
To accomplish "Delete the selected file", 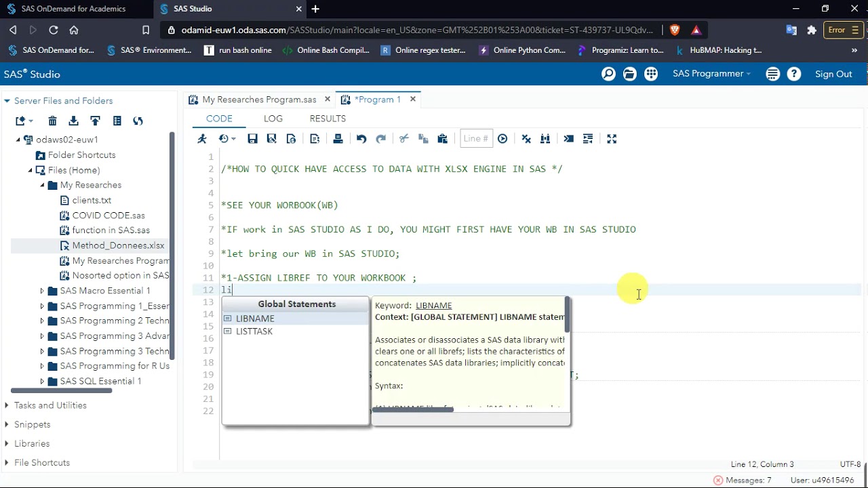I will click(52, 121).
